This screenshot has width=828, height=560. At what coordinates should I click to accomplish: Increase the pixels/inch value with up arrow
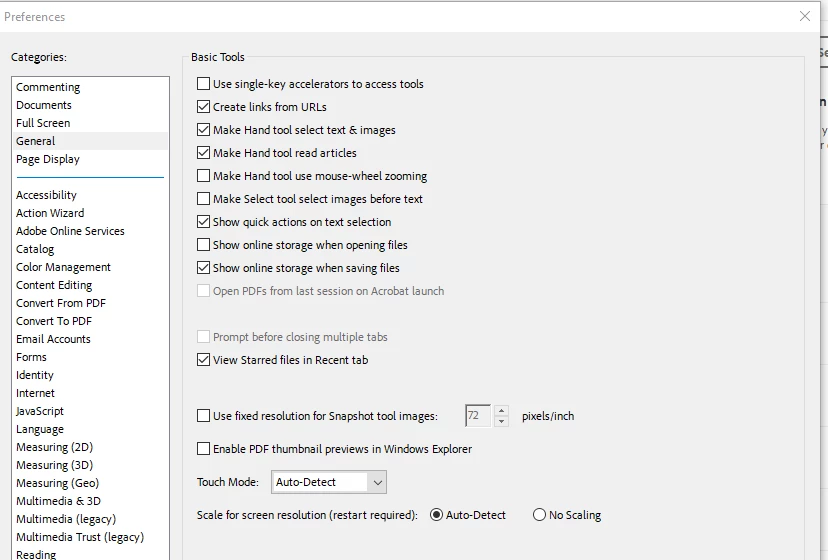pyautogui.click(x=501, y=410)
